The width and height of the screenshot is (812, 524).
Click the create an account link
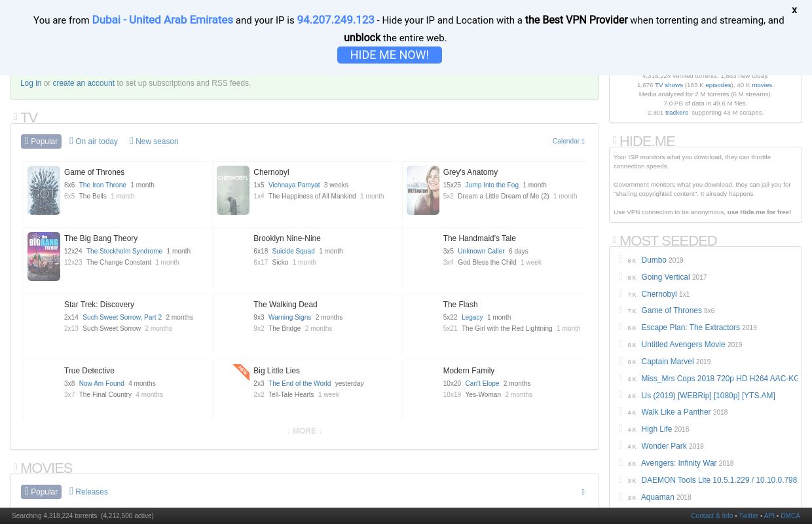pos(84,83)
